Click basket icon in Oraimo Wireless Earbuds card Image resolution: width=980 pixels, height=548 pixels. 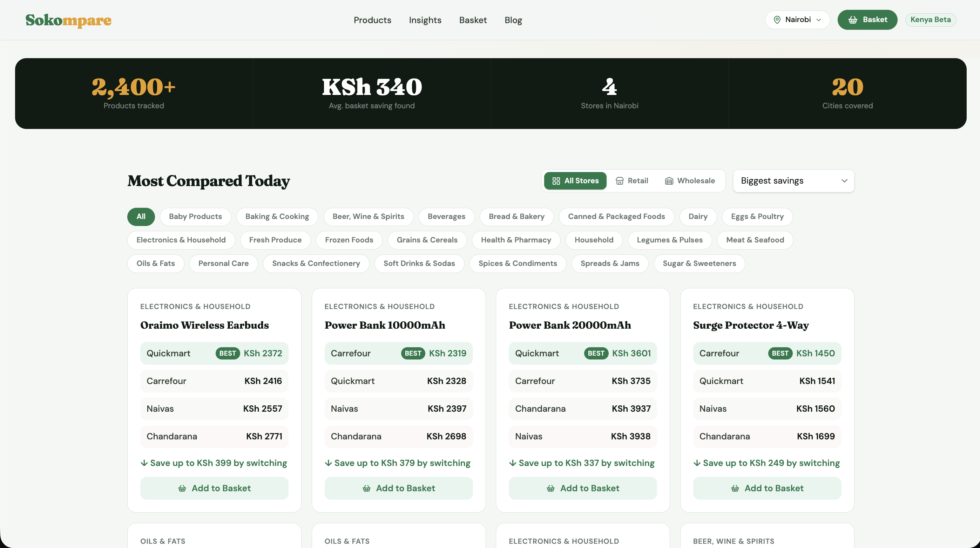click(182, 488)
